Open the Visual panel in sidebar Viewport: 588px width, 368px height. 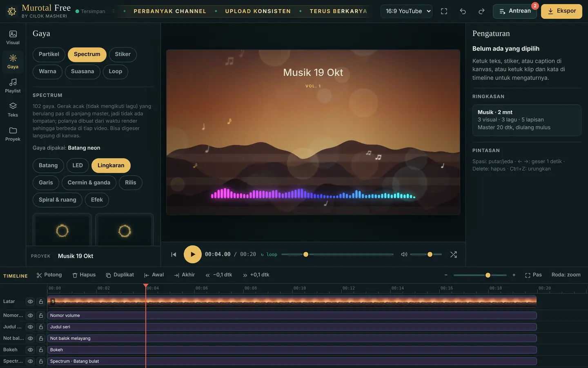[13, 38]
